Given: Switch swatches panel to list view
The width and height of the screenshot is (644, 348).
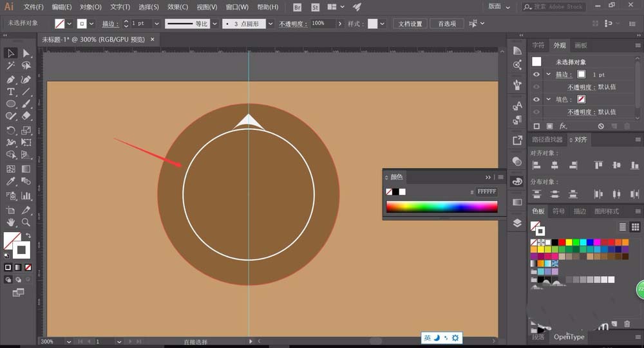Looking at the screenshot, I should (623, 226).
